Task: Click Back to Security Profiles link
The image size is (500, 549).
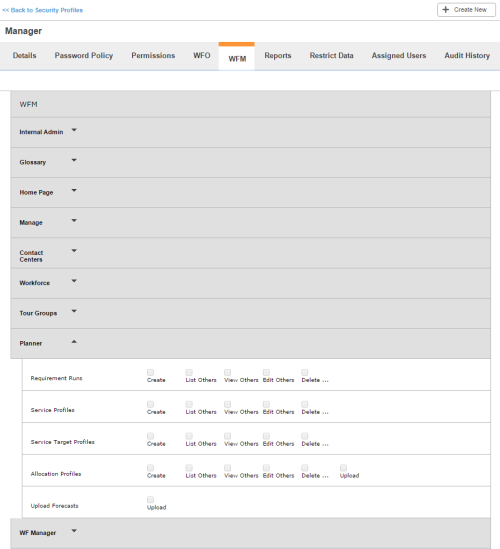Action: pyautogui.click(x=43, y=10)
